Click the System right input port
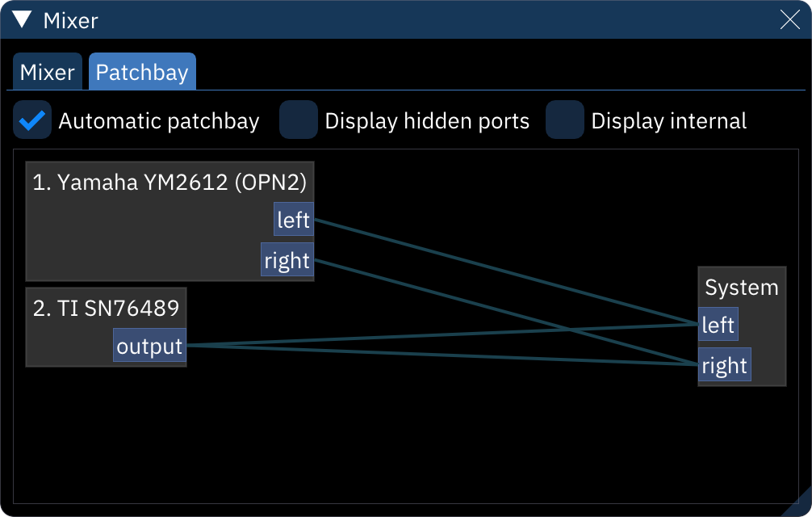This screenshot has height=517, width=812. [x=724, y=364]
